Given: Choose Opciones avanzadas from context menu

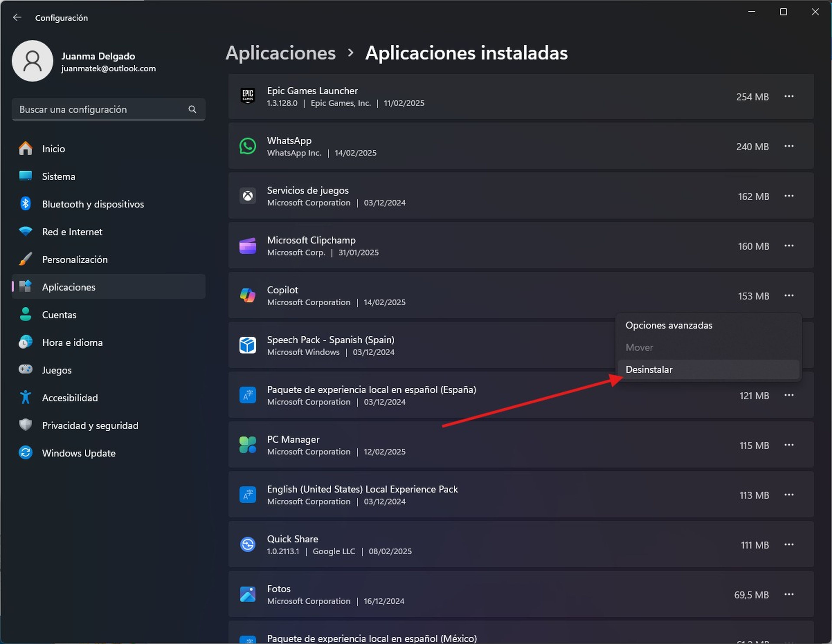Looking at the screenshot, I should click(x=708, y=325).
